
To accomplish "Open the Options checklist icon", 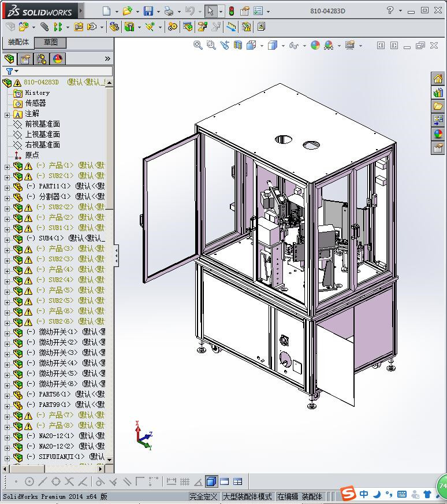I will (x=258, y=11).
